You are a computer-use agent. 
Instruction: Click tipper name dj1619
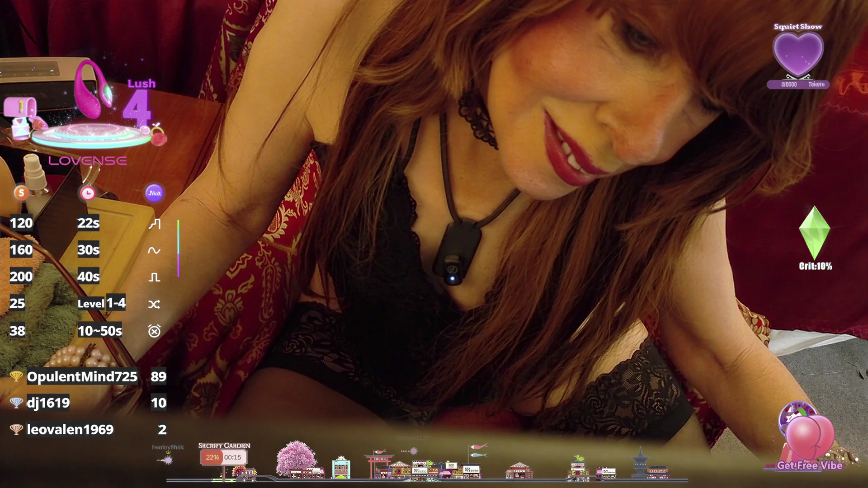(48, 403)
